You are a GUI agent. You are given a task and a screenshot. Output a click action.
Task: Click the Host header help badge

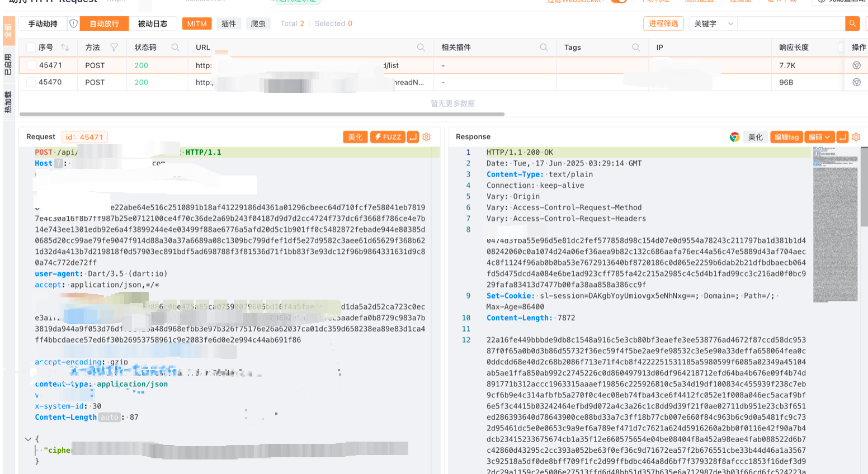(x=58, y=163)
